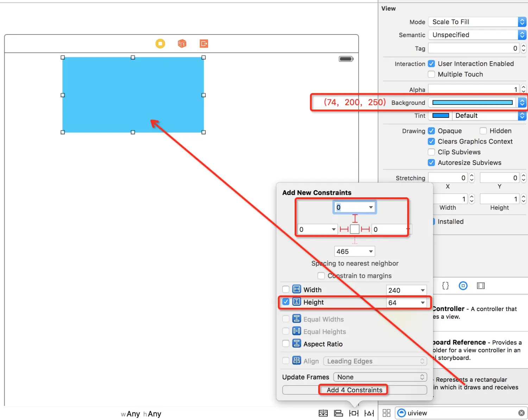528x420 pixels.
Task: Click Add 4 Constraints button
Action: 354,390
